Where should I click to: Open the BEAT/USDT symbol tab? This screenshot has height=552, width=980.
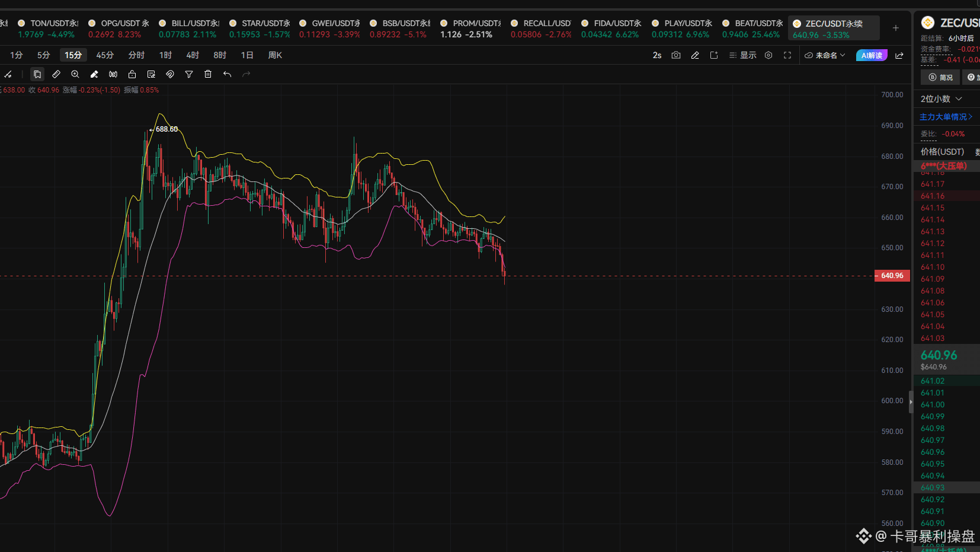pyautogui.click(x=752, y=28)
